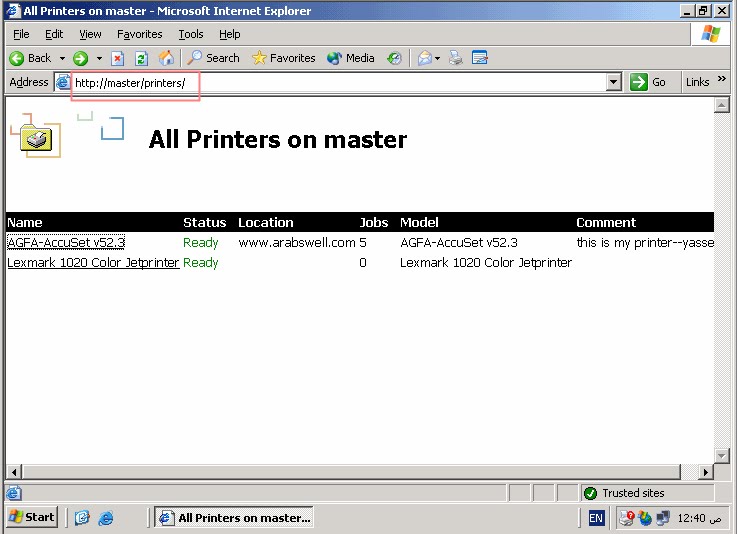Go back with the green Back arrow
The image size is (737, 534).
pyautogui.click(x=30, y=58)
